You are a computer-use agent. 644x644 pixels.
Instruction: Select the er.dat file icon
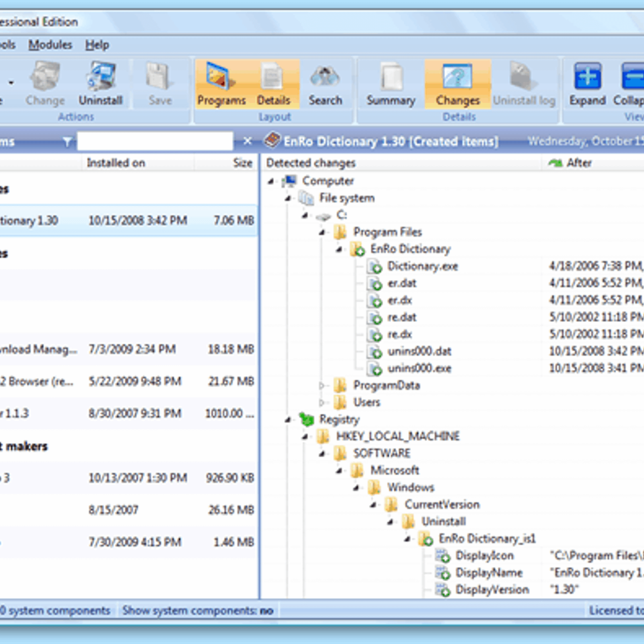coord(374,283)
